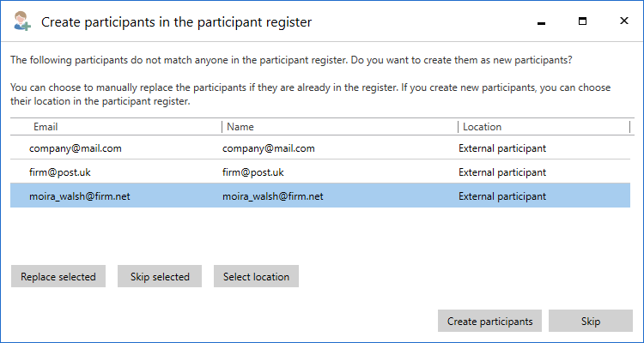Image resolution: width=644 pixels, height=343 pixels.
Task: Click External participant location for company@mail.com
Action: (x=502, y=148)
